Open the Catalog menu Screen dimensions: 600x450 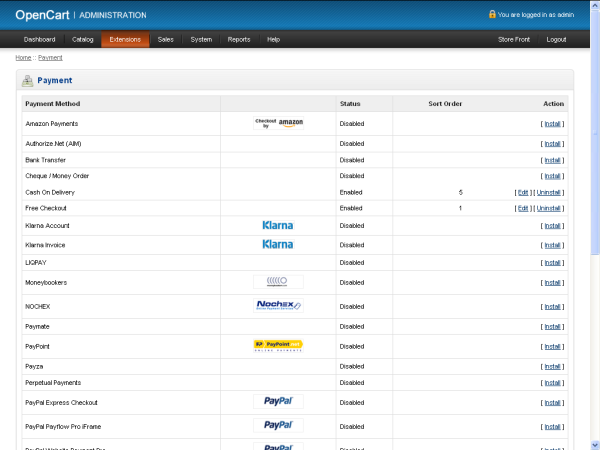pyautogui.click(x=83, y=39)
